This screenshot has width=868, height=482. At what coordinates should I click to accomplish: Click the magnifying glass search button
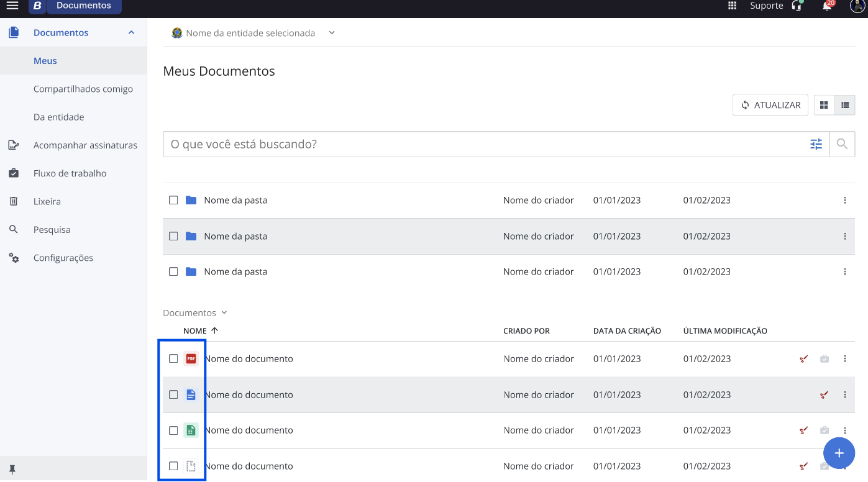842,144
